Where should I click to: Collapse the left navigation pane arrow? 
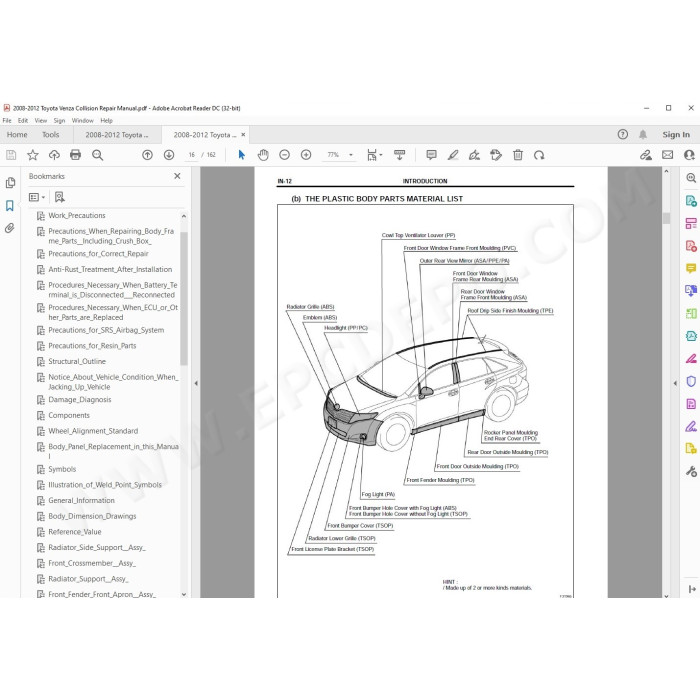tap(196, 383)
